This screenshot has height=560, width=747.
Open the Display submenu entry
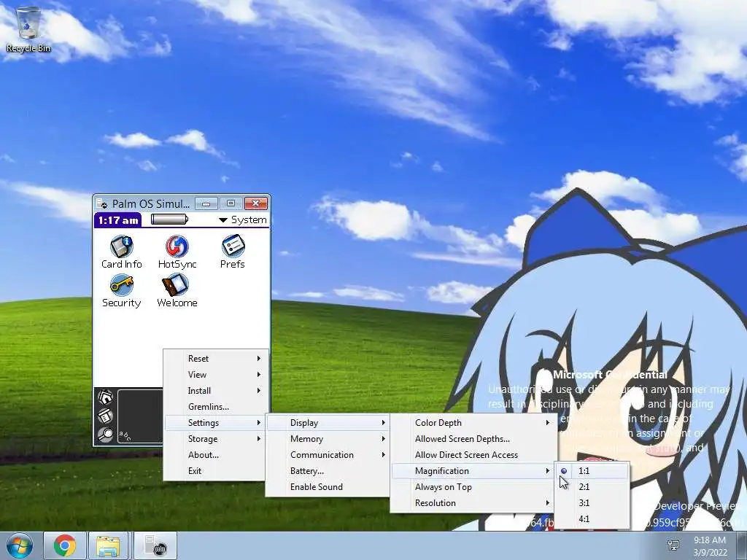(x=328, y=423)
